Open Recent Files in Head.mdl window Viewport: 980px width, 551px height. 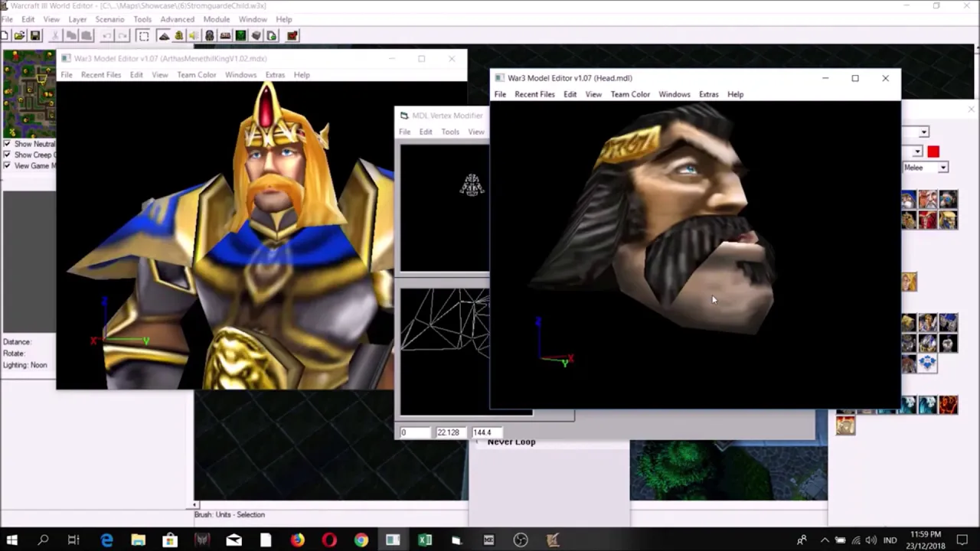click(534, 94)
